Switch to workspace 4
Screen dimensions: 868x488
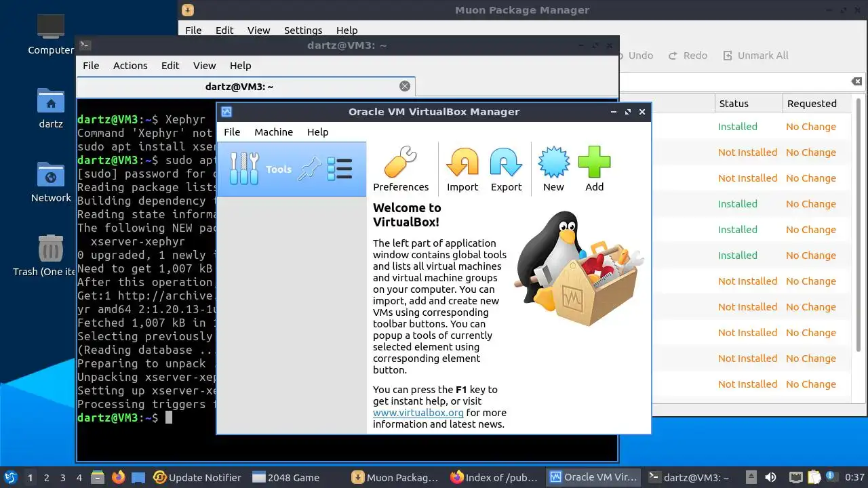79,477
